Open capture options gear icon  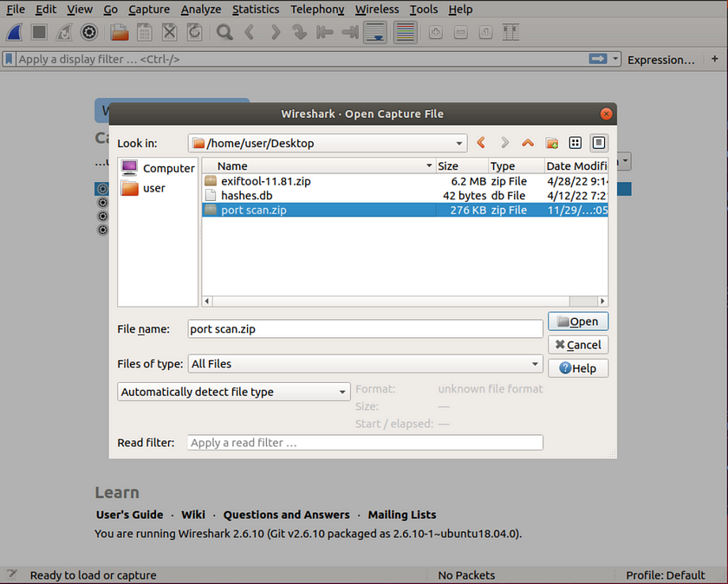pos(89,33)
